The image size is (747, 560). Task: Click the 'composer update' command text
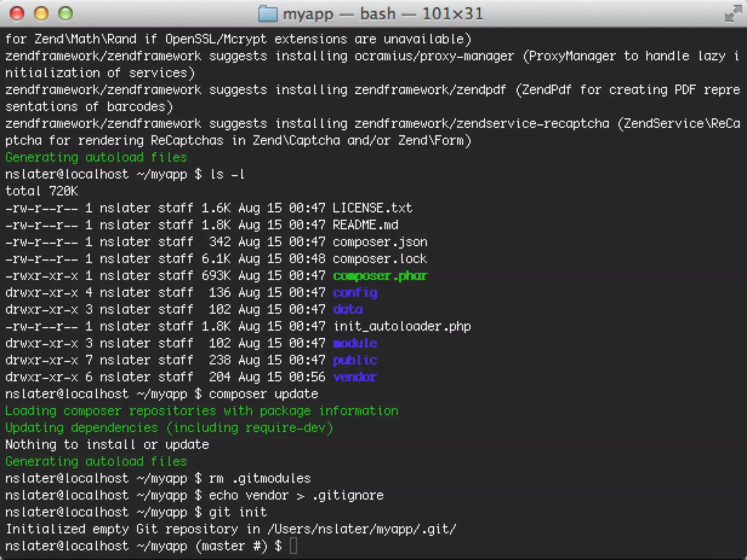tap(263, 394)
